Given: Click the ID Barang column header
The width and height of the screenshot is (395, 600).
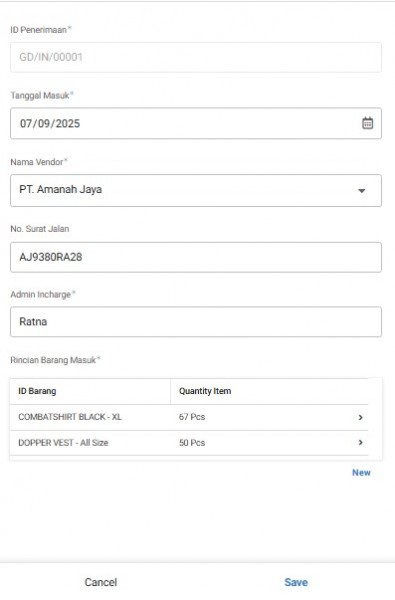Looking at the screenshot, I should coord(37,391).
